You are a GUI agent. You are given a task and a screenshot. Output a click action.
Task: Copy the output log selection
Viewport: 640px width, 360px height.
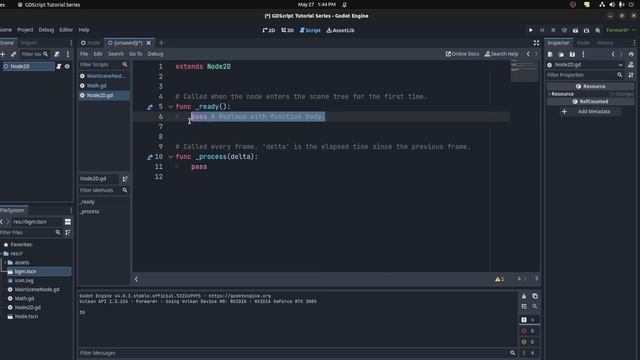pyautogui.click(x=535, y=296)
